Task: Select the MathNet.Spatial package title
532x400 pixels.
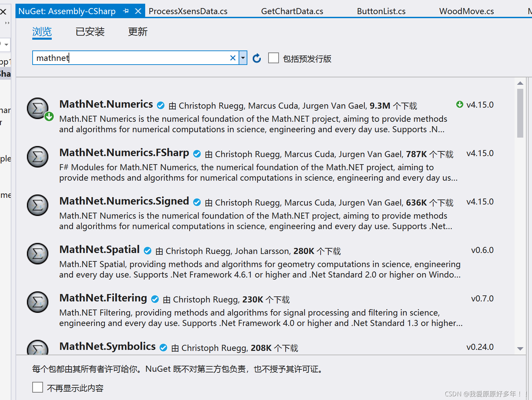Action: pos(99,250)
